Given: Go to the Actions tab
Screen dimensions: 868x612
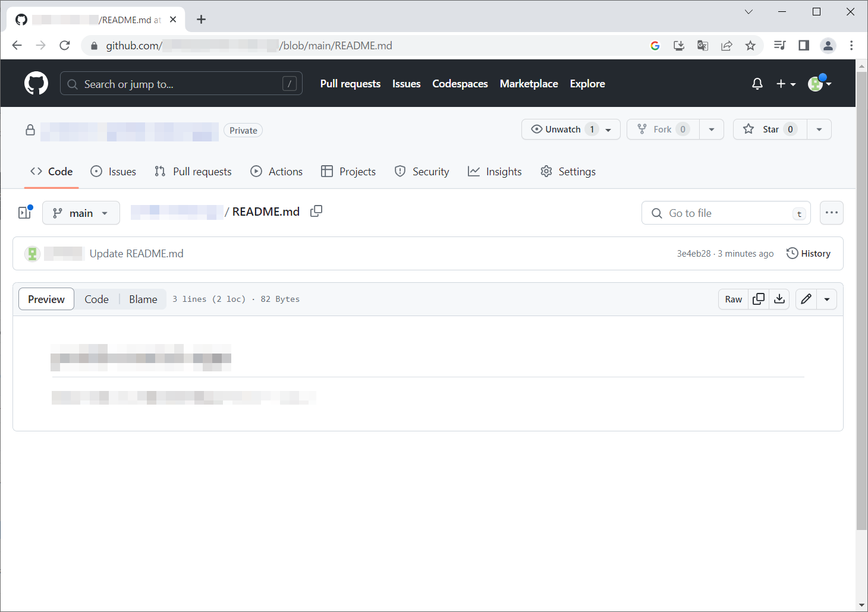Looking at the screenshot, I should [276, 172].
